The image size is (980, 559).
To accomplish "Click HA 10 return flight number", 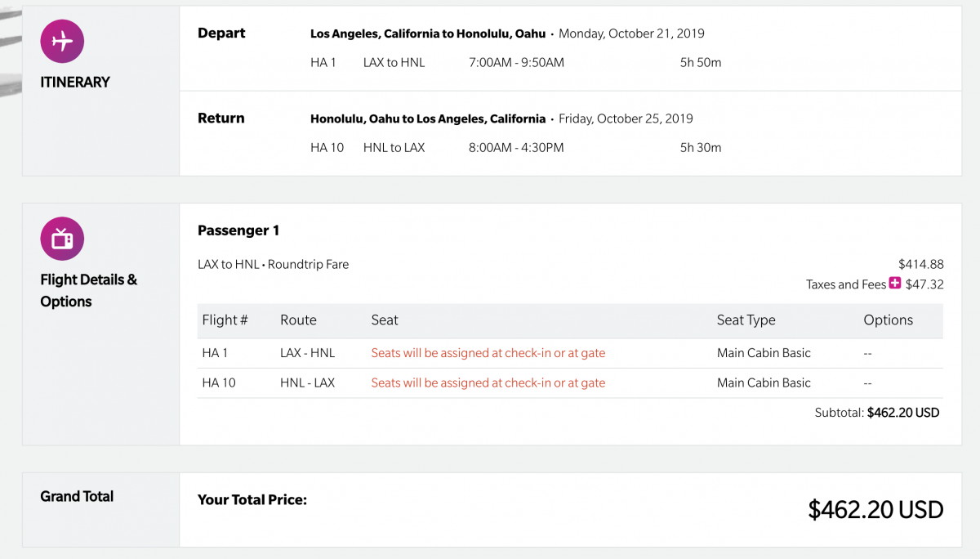I will coord(327,148).
